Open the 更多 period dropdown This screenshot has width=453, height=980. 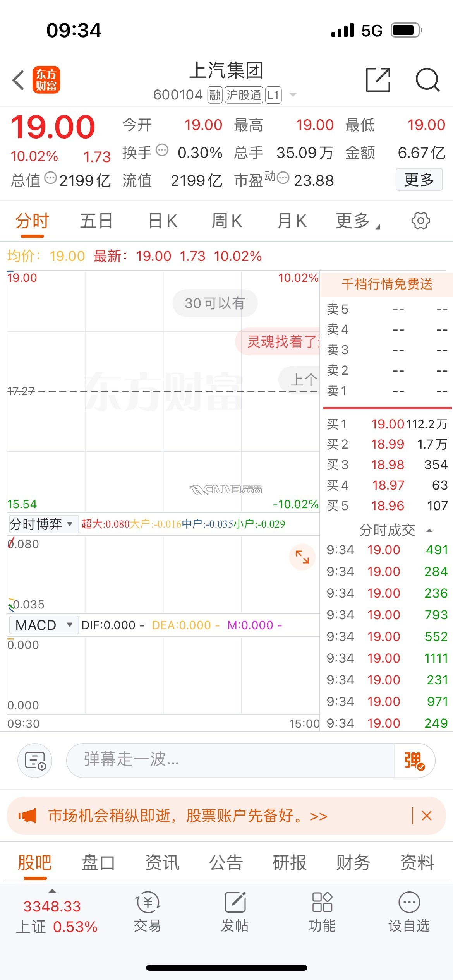click(x=358, y=221)
